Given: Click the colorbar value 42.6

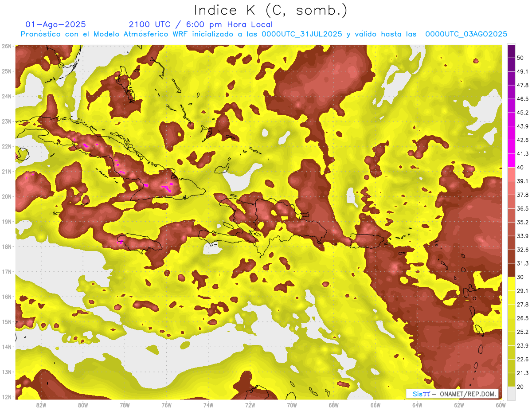Looking at the screenshot, I should click(523, 140).
